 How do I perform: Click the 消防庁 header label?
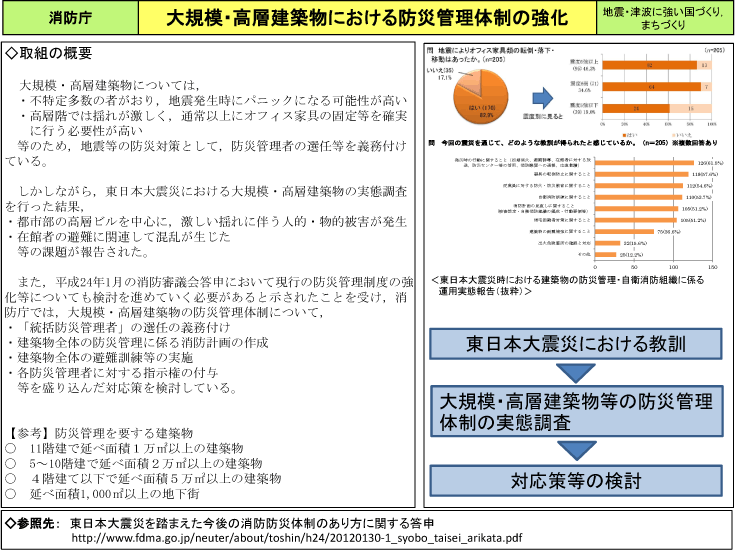coord(70,18)
